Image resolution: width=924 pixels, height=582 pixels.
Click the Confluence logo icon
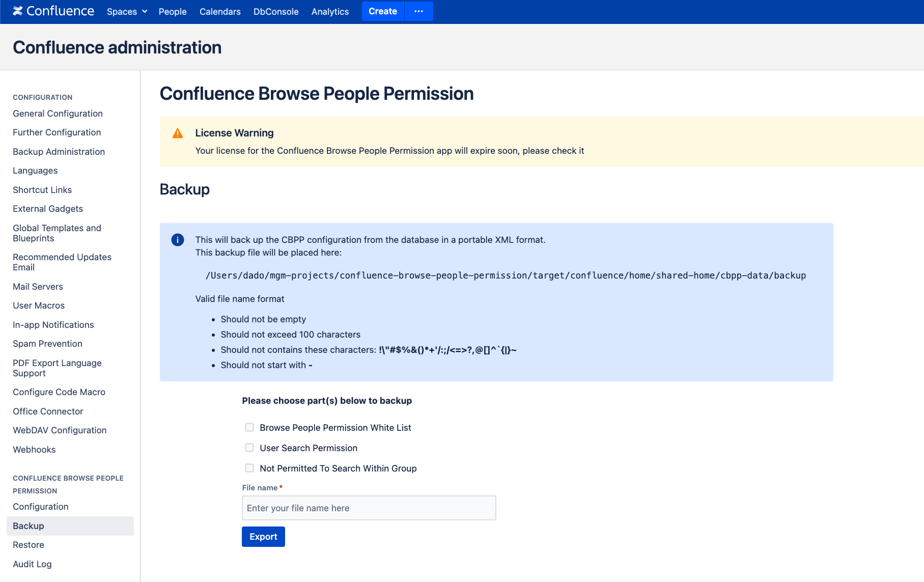(18, 11)
